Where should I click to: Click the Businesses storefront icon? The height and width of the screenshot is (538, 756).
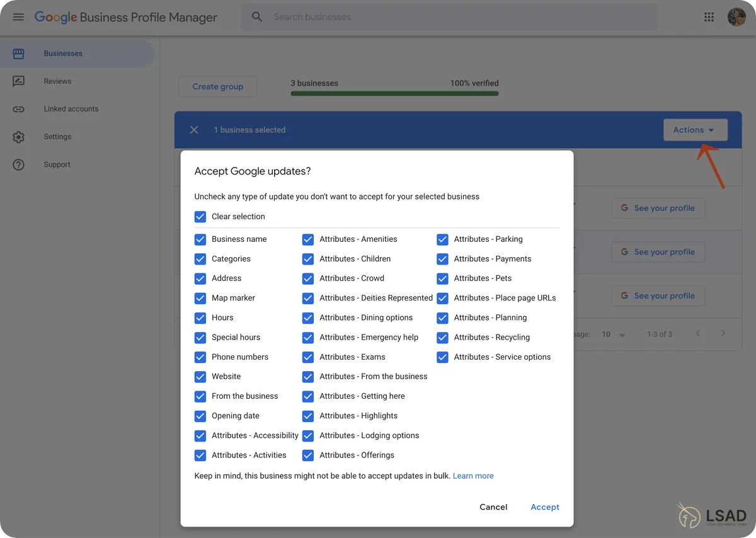(x=18, y=54)
